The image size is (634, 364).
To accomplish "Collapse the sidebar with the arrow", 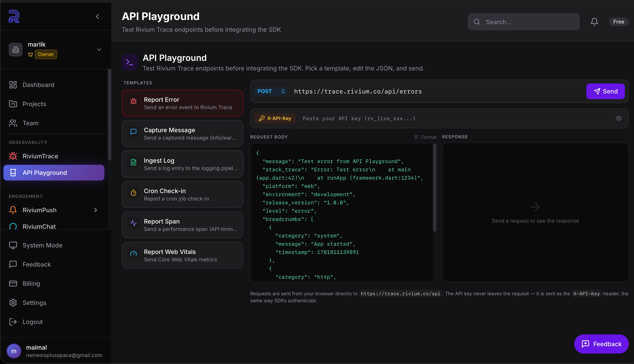I will [97, 17].
